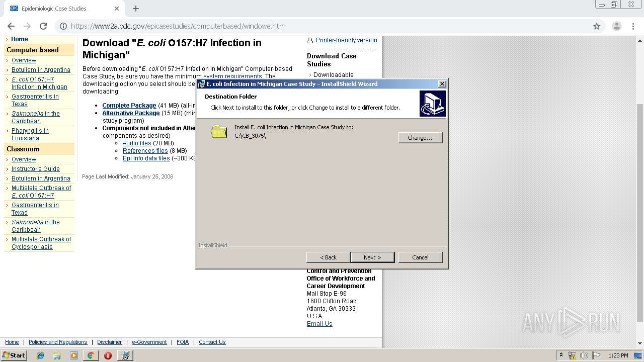644x362 pixels.
Task: Click the browser forward arrow
Action: point(27,26)
